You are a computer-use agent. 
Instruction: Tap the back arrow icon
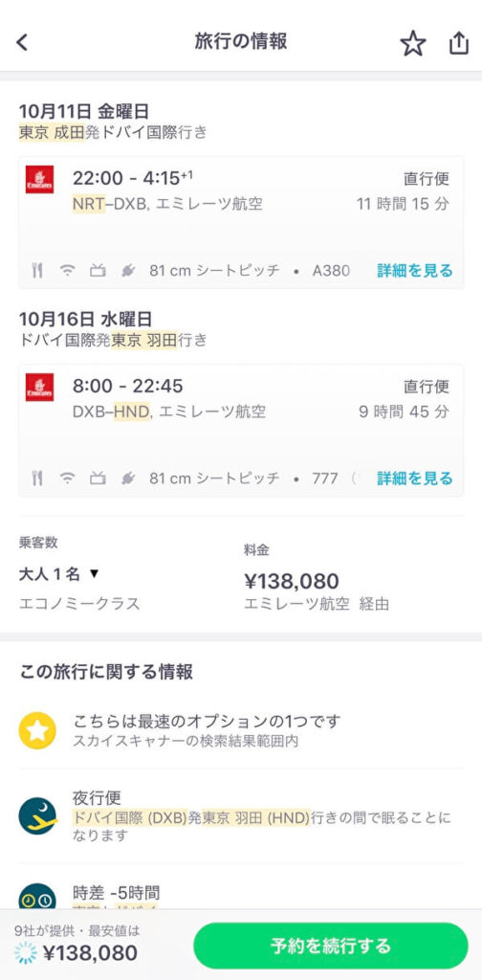[x=22, y=42]
